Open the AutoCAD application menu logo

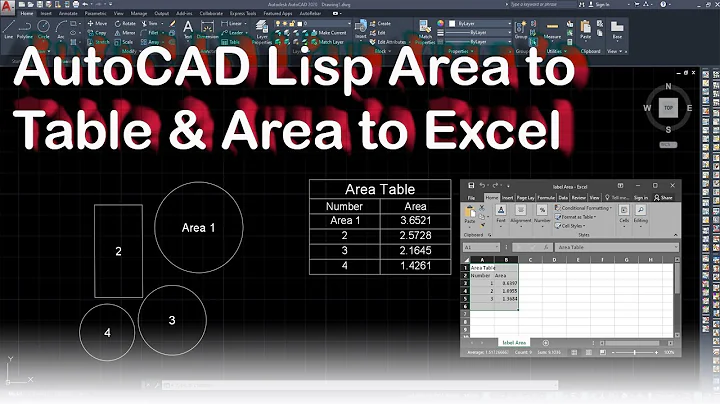point(7,8)
